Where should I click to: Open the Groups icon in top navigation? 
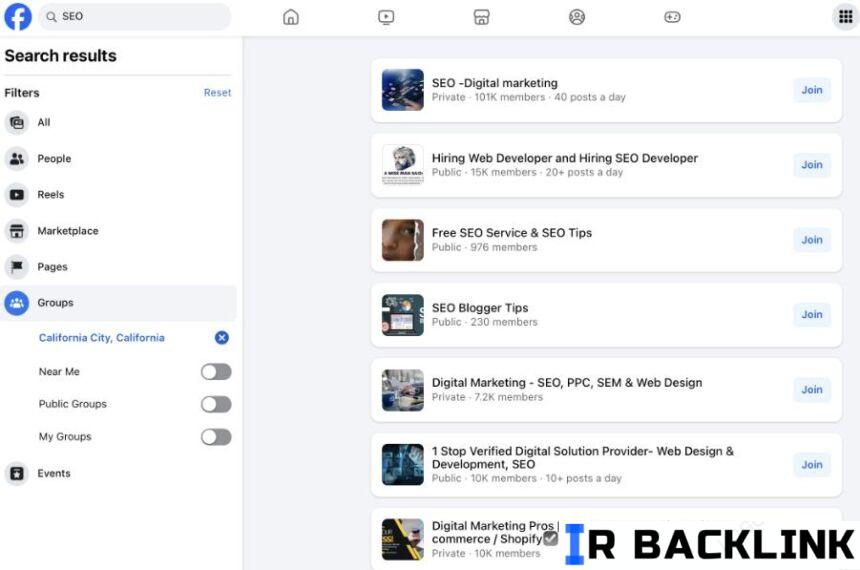pos(577,17)
